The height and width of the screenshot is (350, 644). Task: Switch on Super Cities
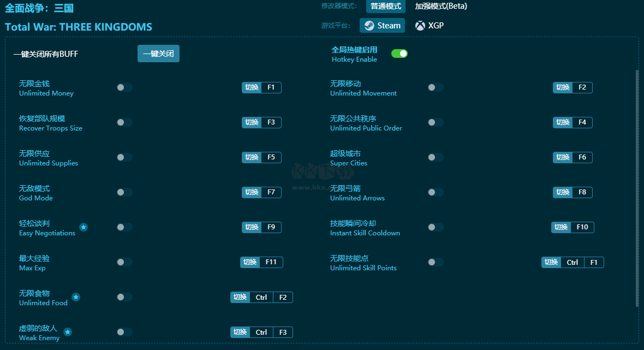point(436,157)
